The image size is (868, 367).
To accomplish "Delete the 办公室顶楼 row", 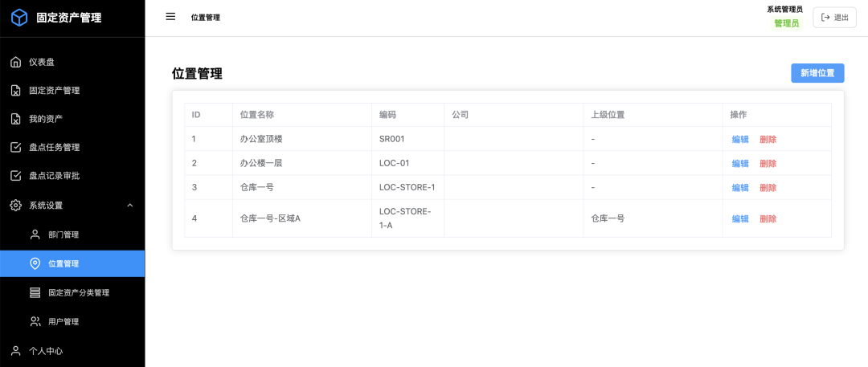I will (768, 140).
